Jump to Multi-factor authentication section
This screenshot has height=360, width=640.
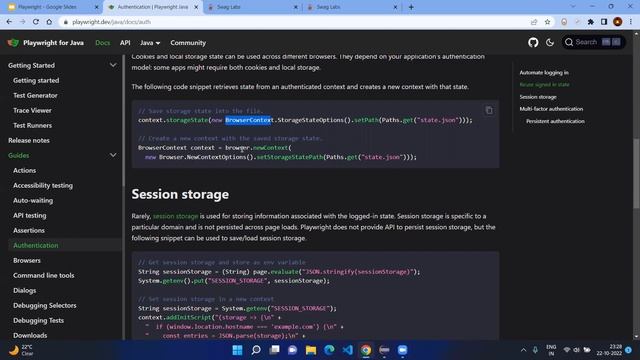coord(551,109)
